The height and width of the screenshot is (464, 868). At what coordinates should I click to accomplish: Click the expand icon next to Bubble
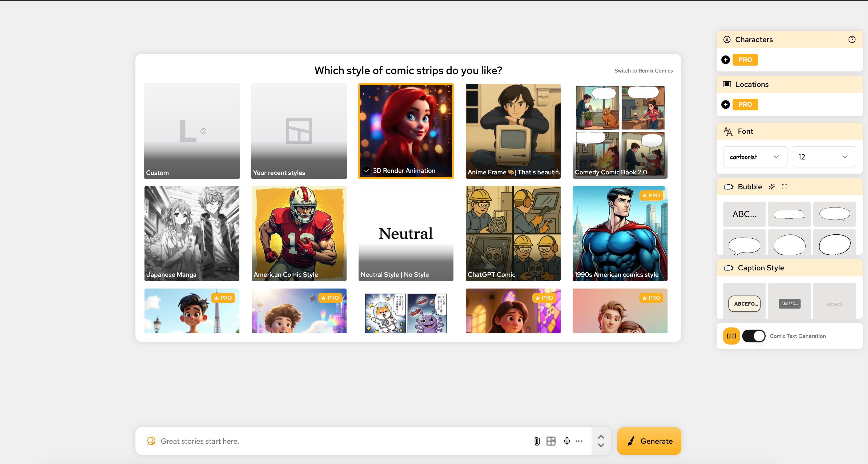point(785,187)
